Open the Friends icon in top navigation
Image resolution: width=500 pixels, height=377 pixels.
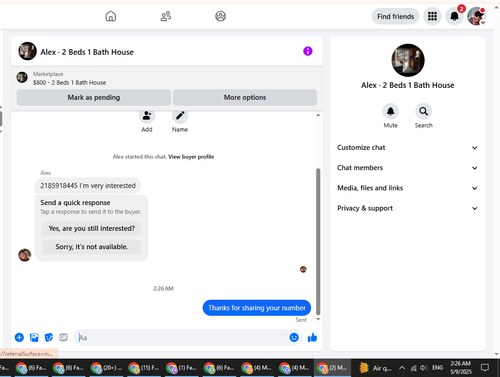coord(166,16)
